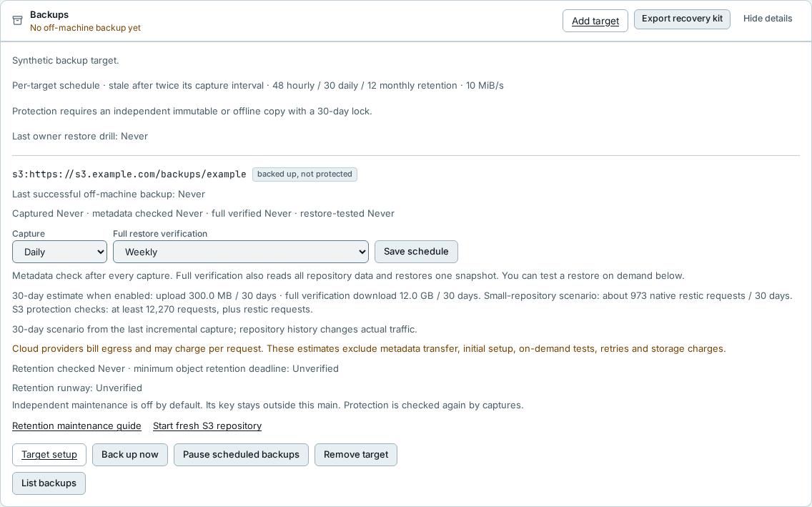
Task: Click the 'backed up, not protected' badge
Action: coord(304,174)
